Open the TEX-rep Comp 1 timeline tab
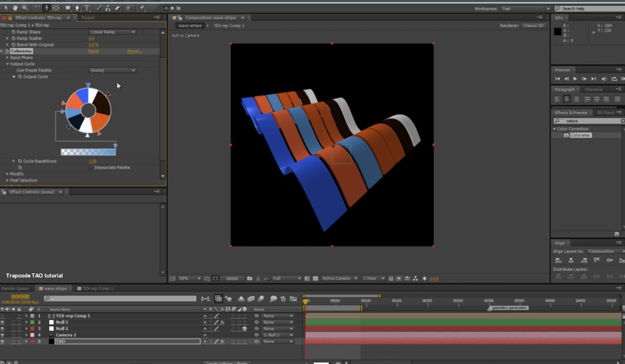625x364 pixels. (x=97, y=289)
